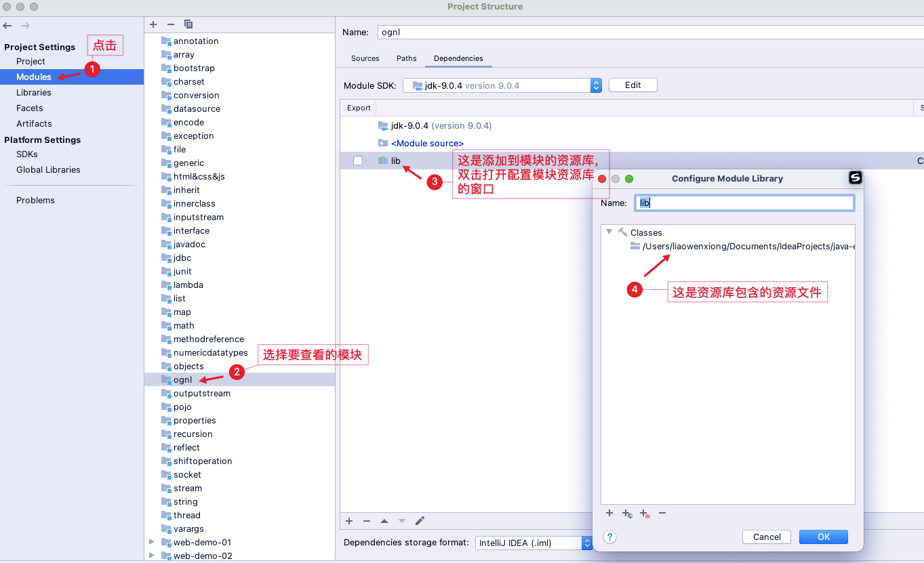Click OK in Configure Module Library
Image resolution: width=924 pixels, height=563 pixels.
tap(824, 537)
